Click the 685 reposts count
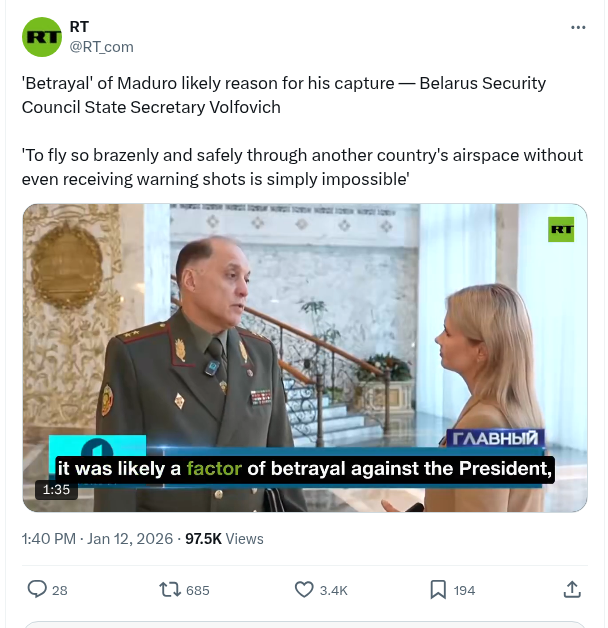Screen dimensions: 608x628 click(x=197, y=590)
